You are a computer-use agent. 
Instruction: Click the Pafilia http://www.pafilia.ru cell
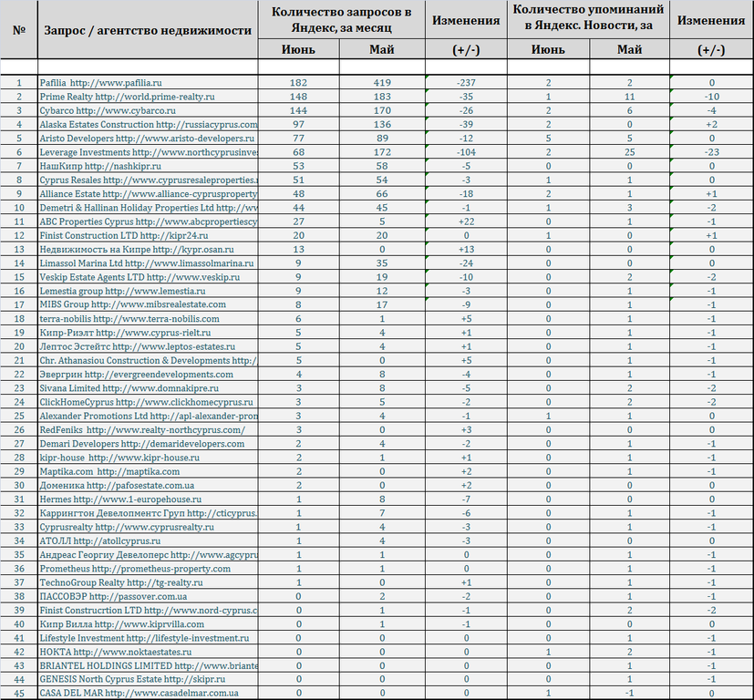148,83
